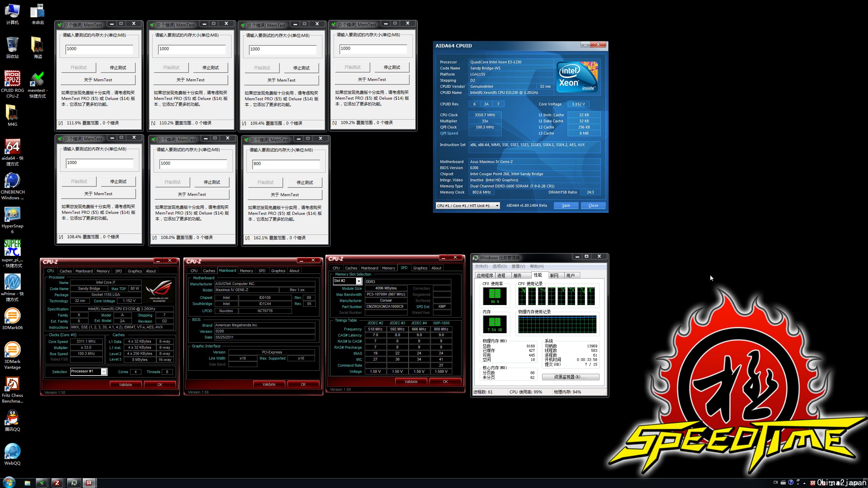Click the 7.54 GB memory usage meter
Viewport: 868px width, 488px height.
(x=494, y=324)
